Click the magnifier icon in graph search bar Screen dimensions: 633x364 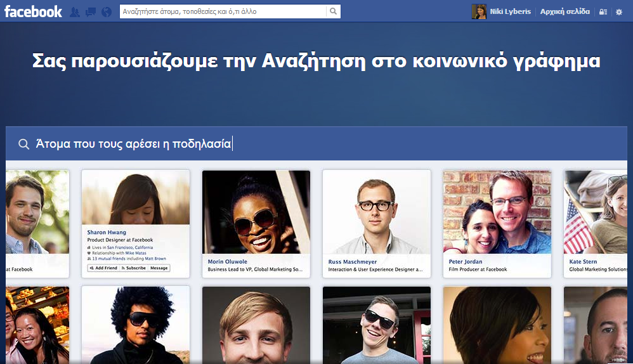(23, 145)
